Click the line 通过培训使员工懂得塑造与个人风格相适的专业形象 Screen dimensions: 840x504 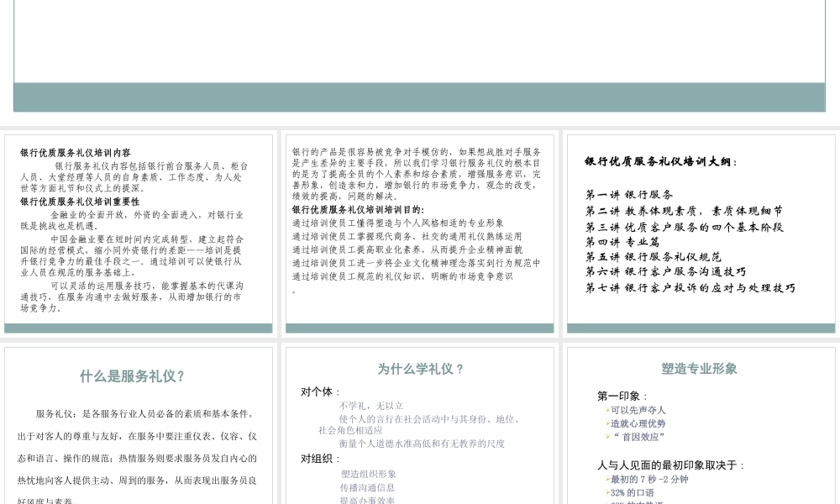[x=398, y=223]
